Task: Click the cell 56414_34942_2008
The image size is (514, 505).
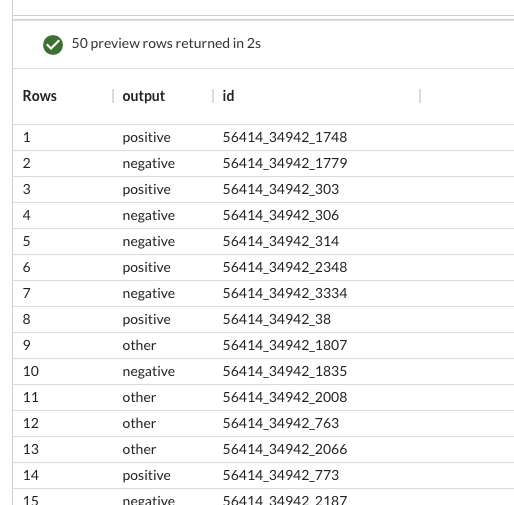Action: 285,397
